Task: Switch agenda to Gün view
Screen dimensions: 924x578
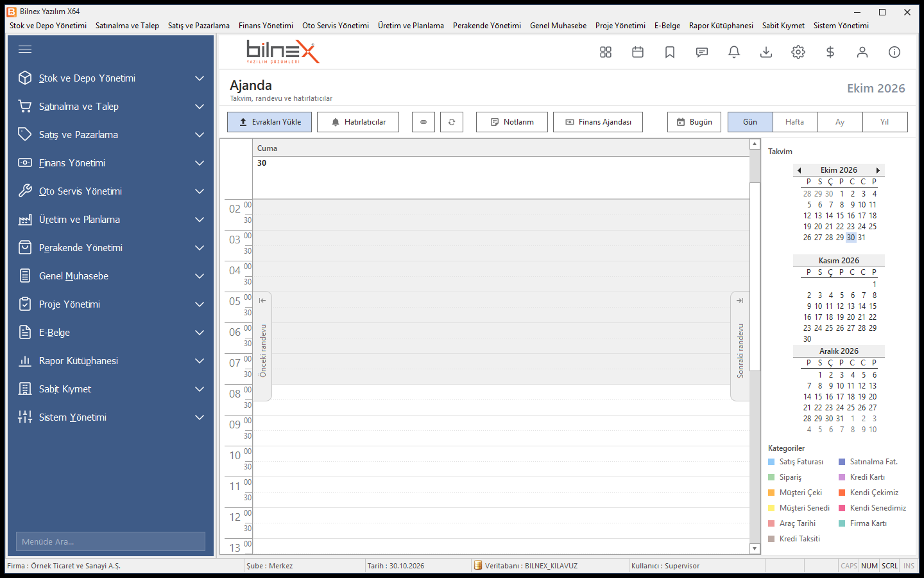Action: coord(750,122)
